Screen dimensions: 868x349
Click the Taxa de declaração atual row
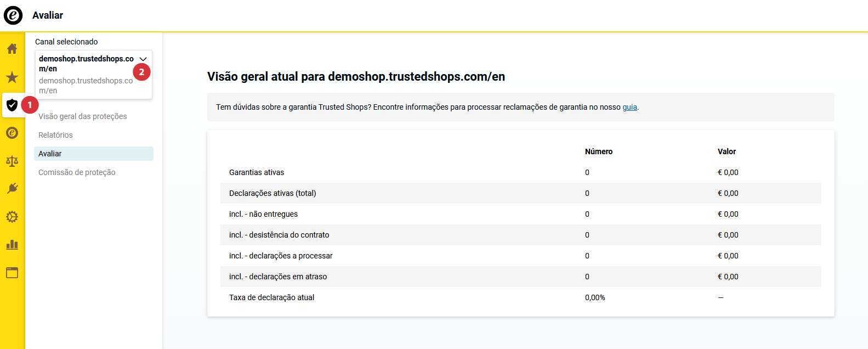521,297
